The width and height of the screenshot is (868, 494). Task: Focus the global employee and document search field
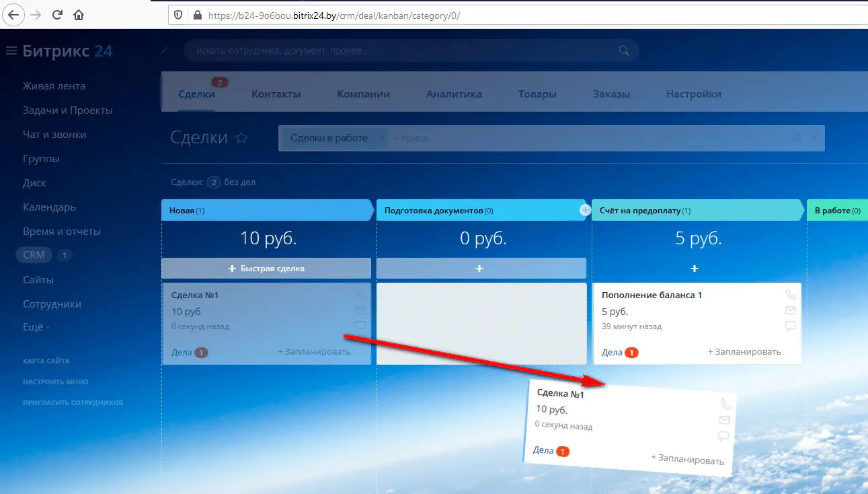pyautogui.click(x=397, y=50)
